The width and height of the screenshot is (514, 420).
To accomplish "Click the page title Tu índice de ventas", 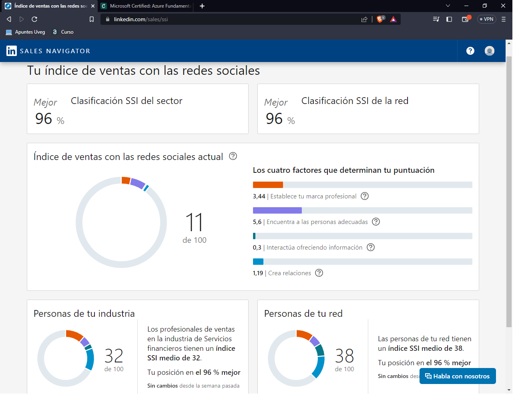I will point(143,70).
